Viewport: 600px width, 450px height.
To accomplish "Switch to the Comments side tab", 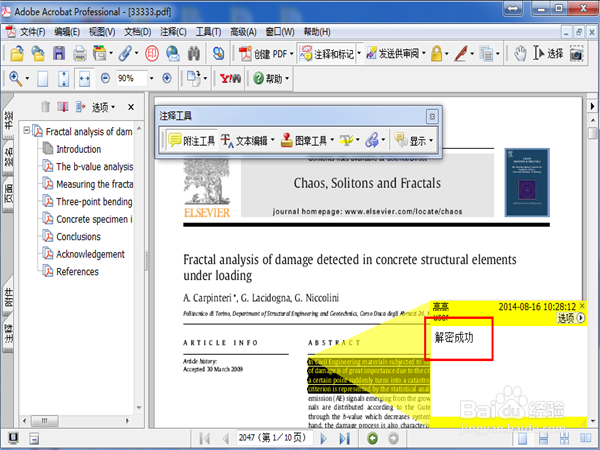I will [8, 333].
